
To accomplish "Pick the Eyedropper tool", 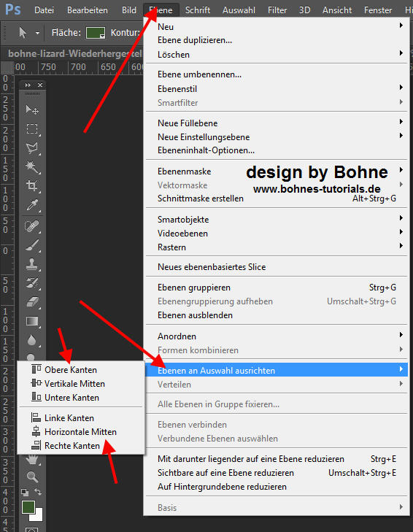I will pos(32,205).
